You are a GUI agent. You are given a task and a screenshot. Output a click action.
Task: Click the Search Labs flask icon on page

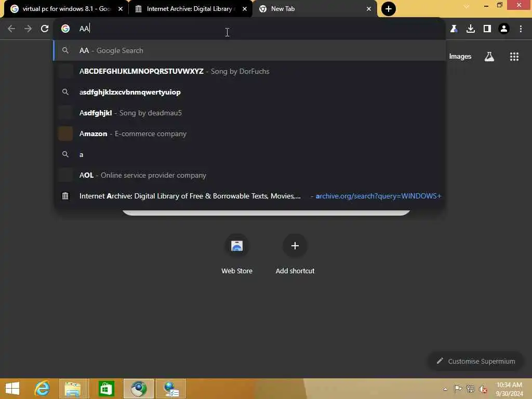pyautogui.click(x=489, y=57)
